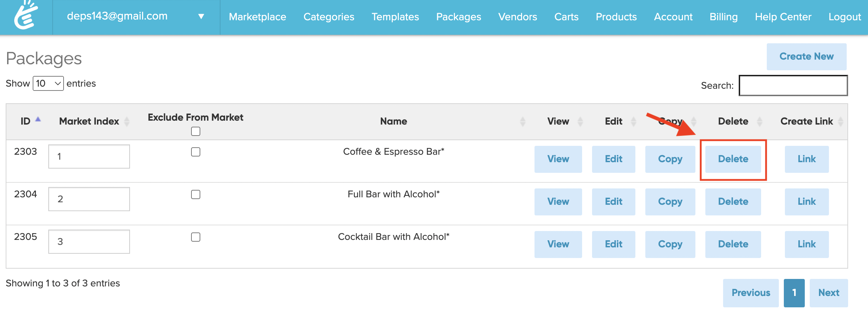The height and width of the screenshot is (313, 868).
Task: Sort by Delete column arrows
Action: 760,122
